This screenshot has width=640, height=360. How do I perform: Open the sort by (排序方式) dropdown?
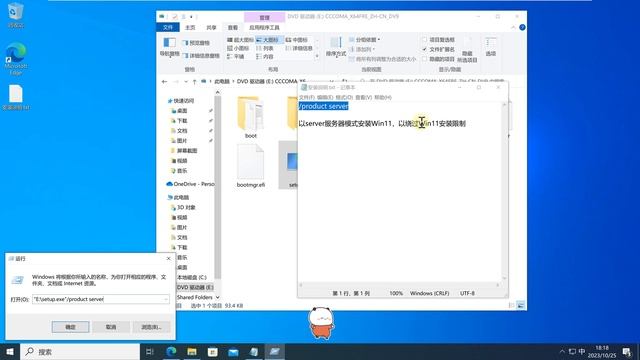tap(336, 47)
